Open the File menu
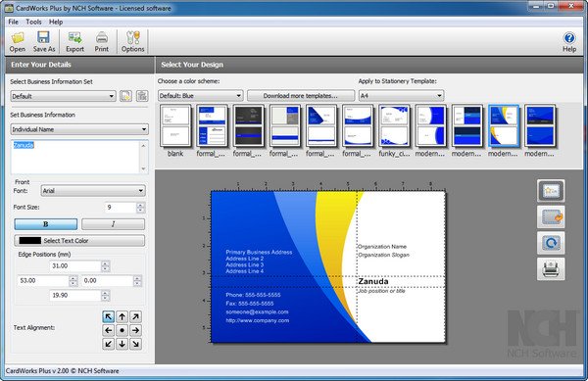Viewport: 588px width, 381px height. (13, 22)
